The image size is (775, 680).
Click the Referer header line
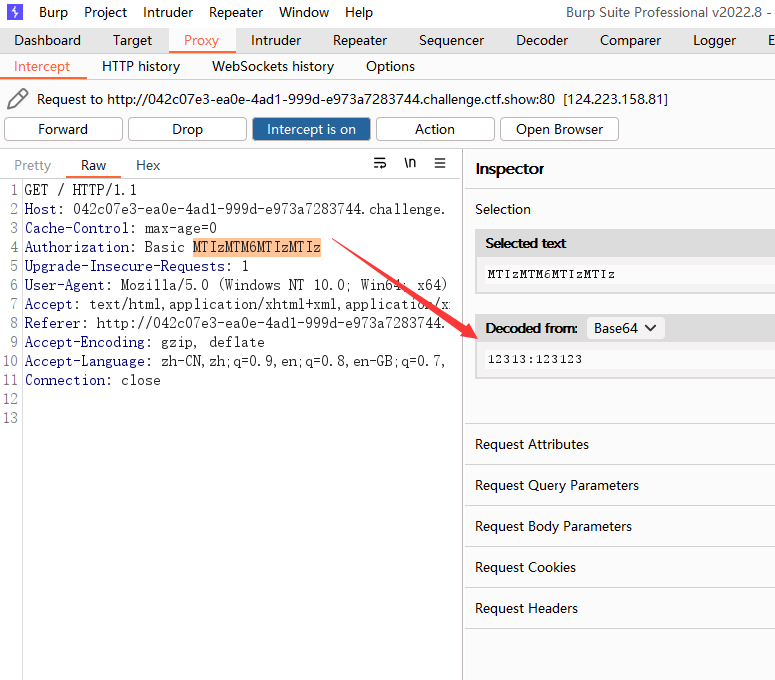235,323
